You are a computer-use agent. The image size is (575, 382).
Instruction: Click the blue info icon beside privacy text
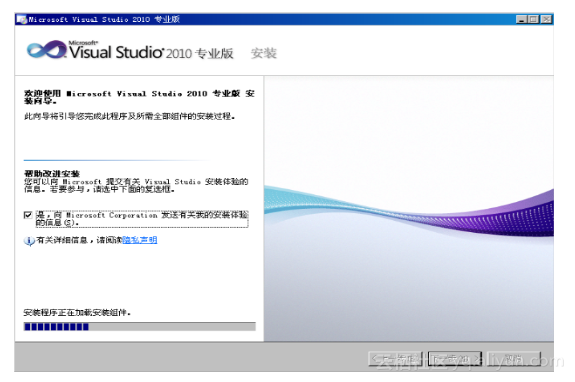point(29,241)
